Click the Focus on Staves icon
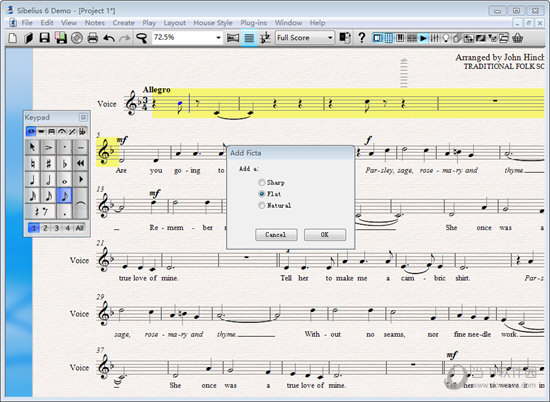Screen dimensions: 550x402 (x=249, y=38)
